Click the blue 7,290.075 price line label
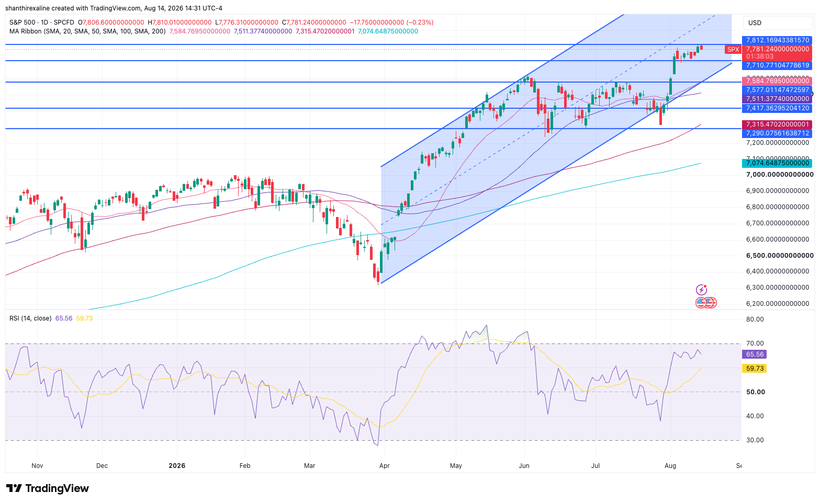820x504 pixels. click(777, 133)
